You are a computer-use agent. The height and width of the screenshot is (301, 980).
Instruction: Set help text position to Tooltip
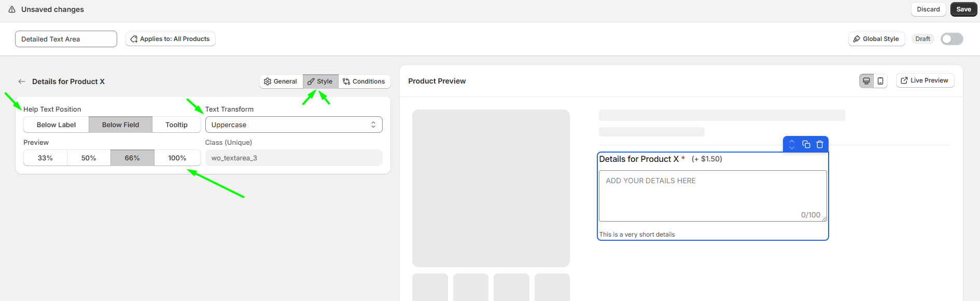(176, 125)
